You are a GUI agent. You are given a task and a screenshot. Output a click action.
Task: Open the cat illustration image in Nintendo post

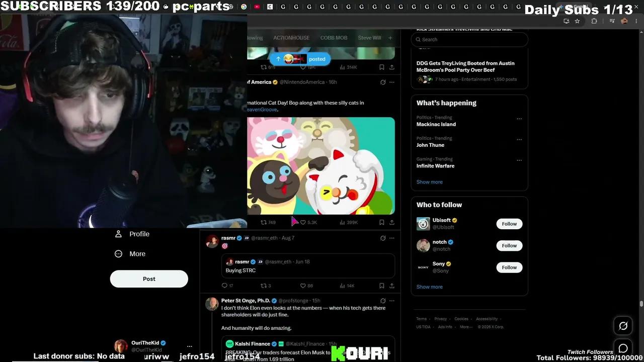[321, 166]
